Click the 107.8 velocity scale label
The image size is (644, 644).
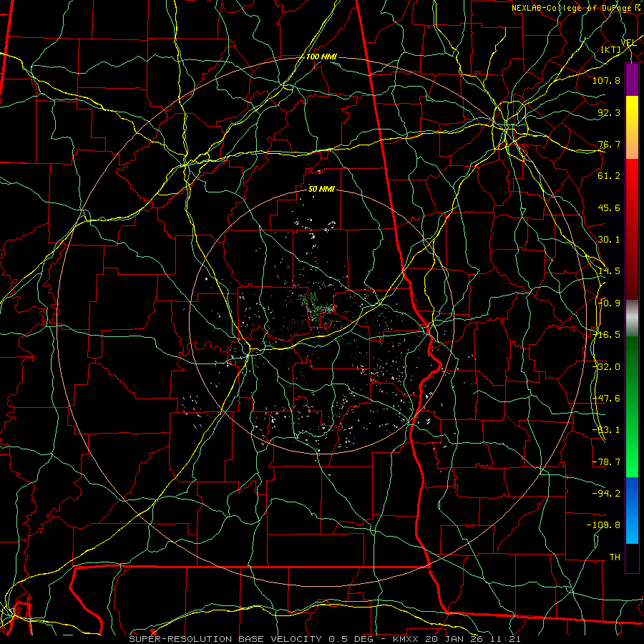click(x=606, y=80)
